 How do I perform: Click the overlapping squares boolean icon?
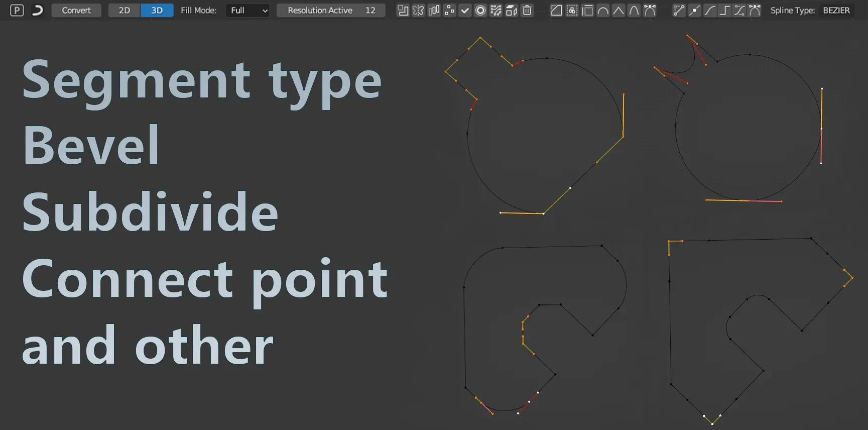[403, 10]
